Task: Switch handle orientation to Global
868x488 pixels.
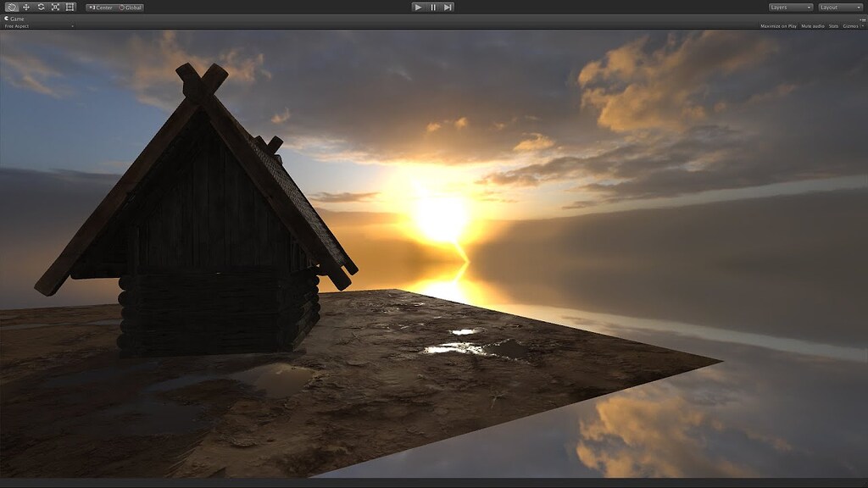Action: (x=131, y=7)
